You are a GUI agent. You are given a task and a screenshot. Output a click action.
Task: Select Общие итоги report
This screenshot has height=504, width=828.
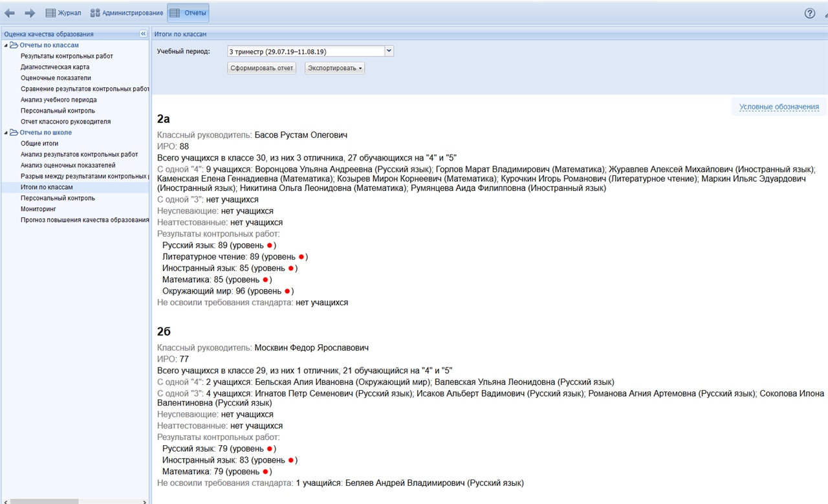tap(39, 144)
